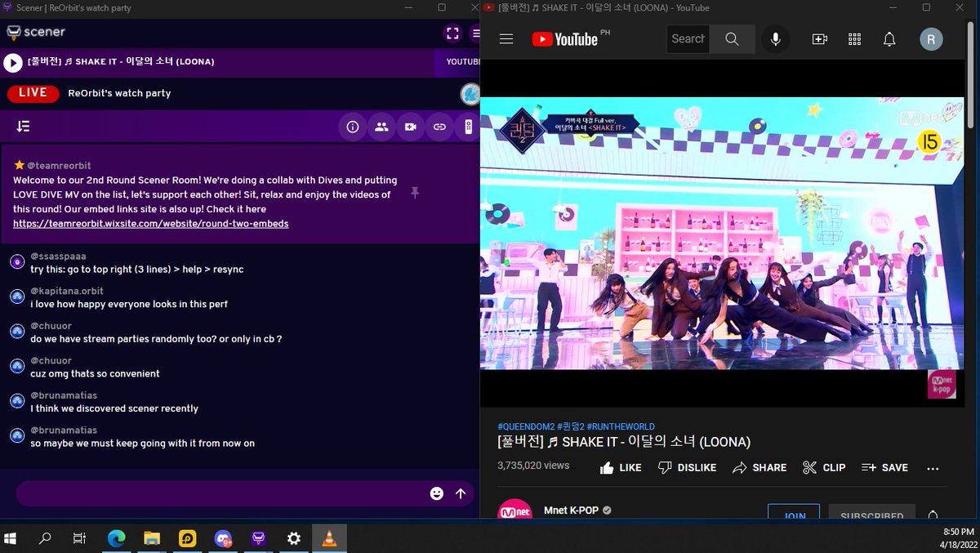
Task: Send the chat message arrow button
Action: 461,493
